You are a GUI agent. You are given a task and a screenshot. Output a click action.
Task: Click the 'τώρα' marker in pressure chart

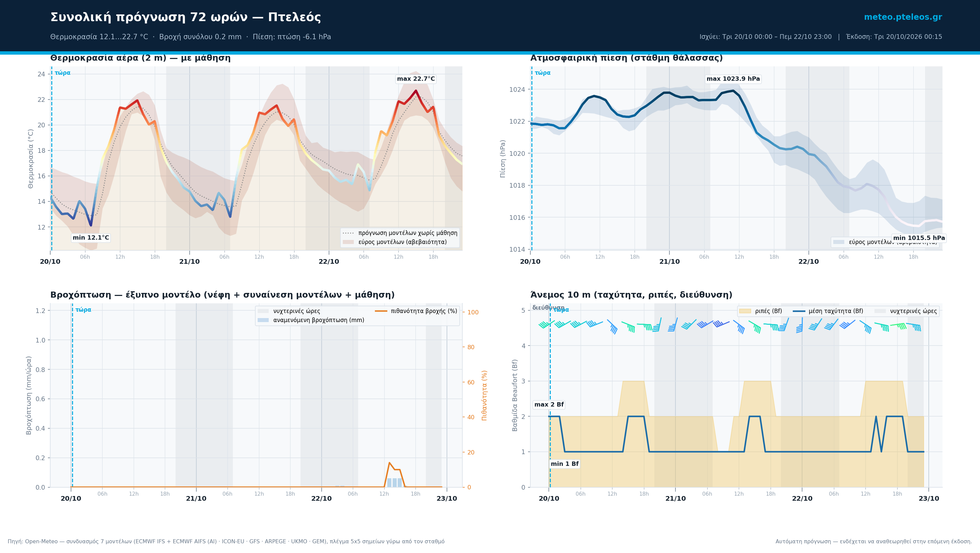542,73
